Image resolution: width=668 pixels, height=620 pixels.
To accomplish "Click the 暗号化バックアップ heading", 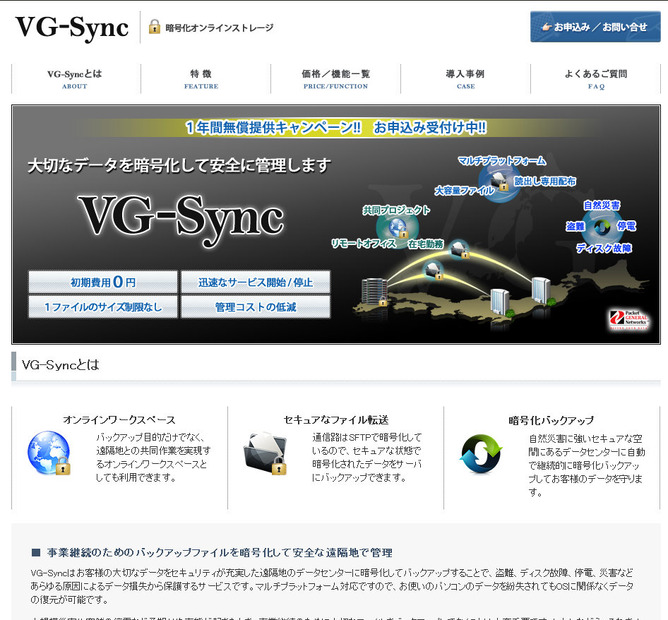I will (551, 421).
